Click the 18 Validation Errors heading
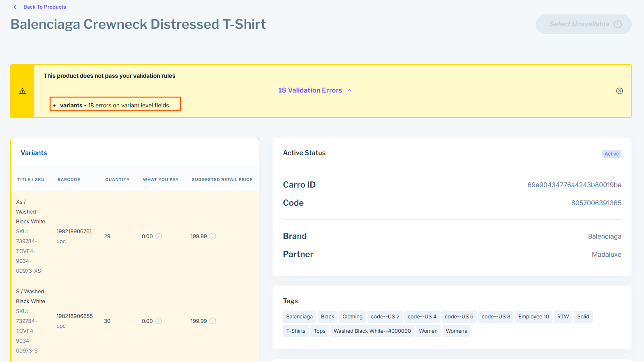Viewport: 644px width, 362px height. [x=310, y=90]
